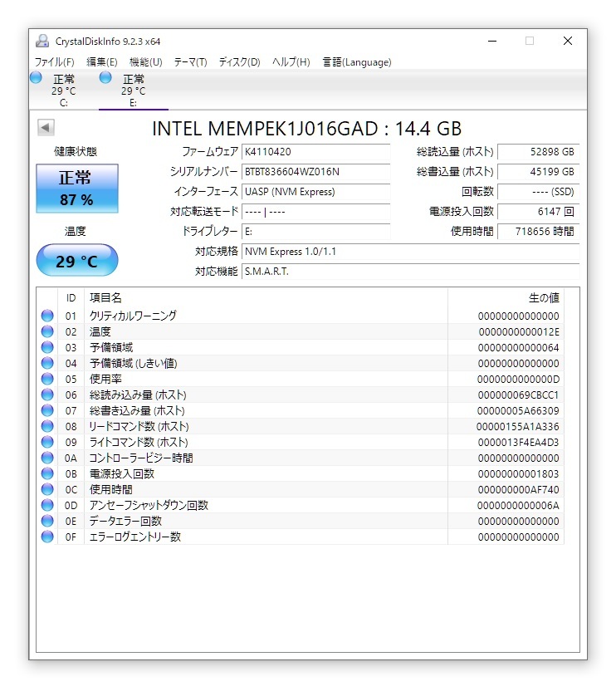The height and width of the screenshot is (696, 616).
Task: Click the 正常 87 % health status button
Action: click(x=76, y=189)
